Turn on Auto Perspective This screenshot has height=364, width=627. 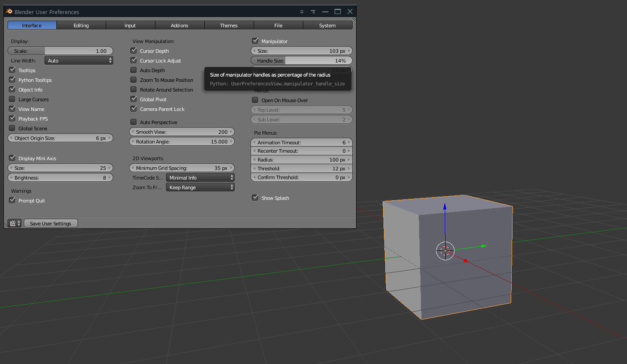point(133,122)
